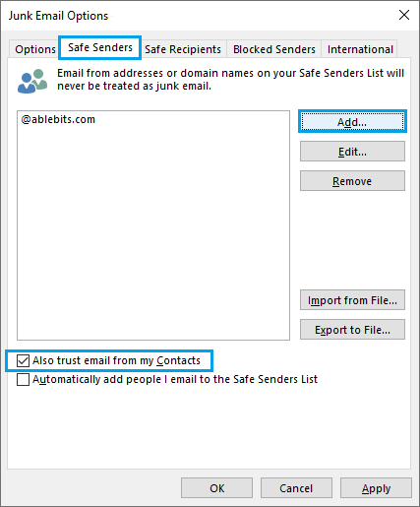The image size is (420, 507).
Task: Click Import from File... button
Action: (x=352, y=300)
